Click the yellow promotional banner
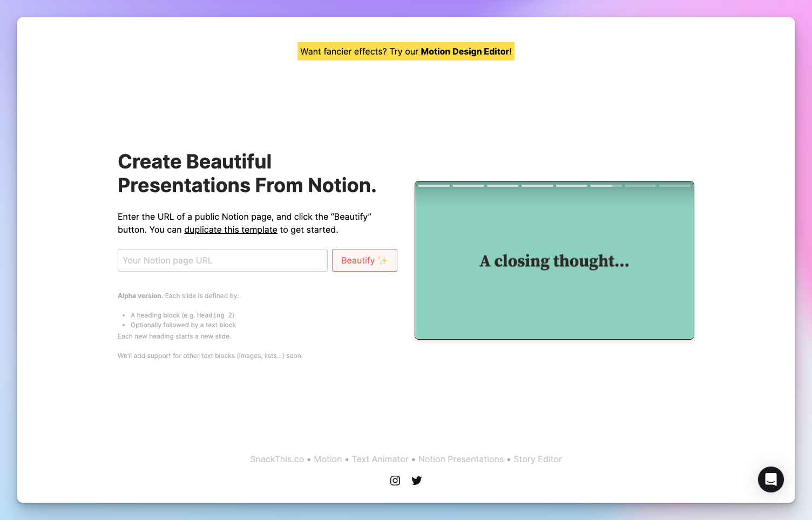The height and width of the screenshot is (520, 812). coord(405,51)
